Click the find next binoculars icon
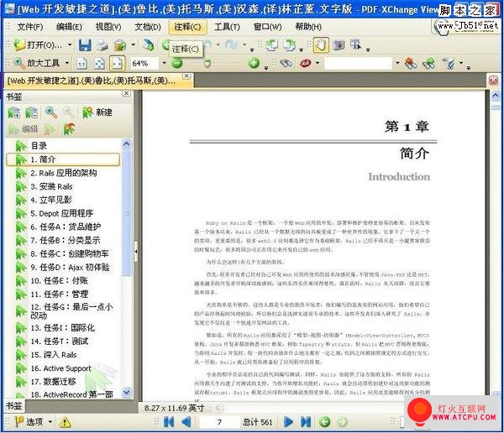Image resolution: width=504 pixels, height=433 pixels. coord(428,63)
